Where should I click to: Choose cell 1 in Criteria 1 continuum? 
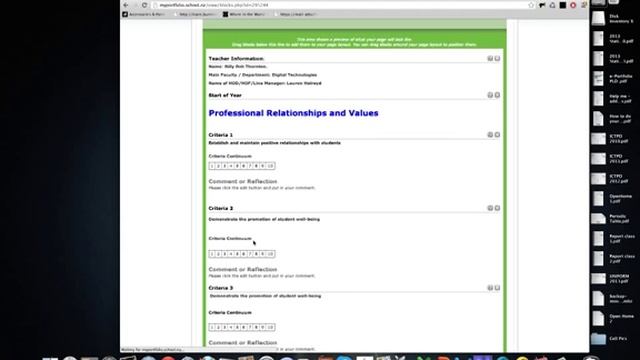click(x=212, y=166)
